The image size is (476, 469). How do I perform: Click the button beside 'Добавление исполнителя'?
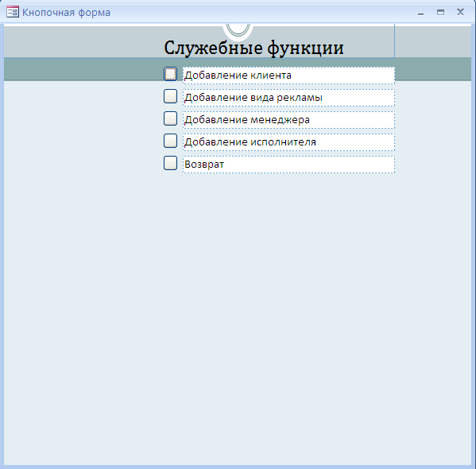click(170, 141)
